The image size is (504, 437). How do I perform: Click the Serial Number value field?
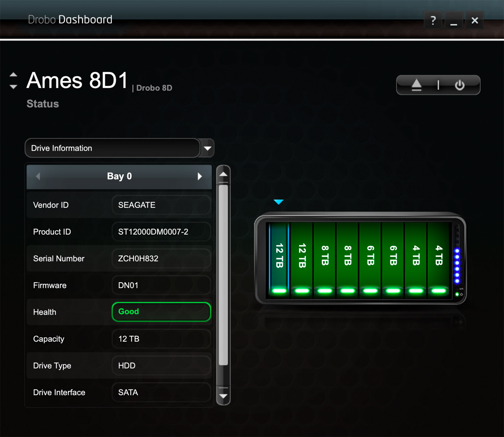[x=161, y=258]
